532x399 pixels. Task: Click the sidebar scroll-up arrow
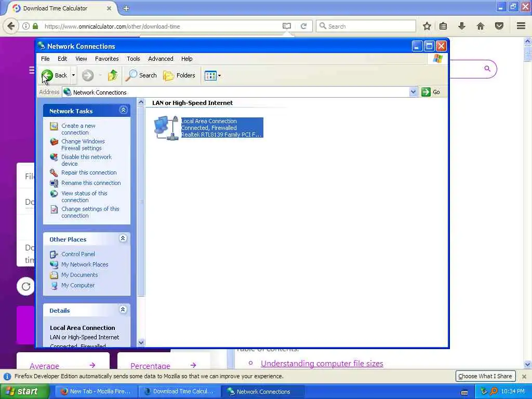coord(141,102)
